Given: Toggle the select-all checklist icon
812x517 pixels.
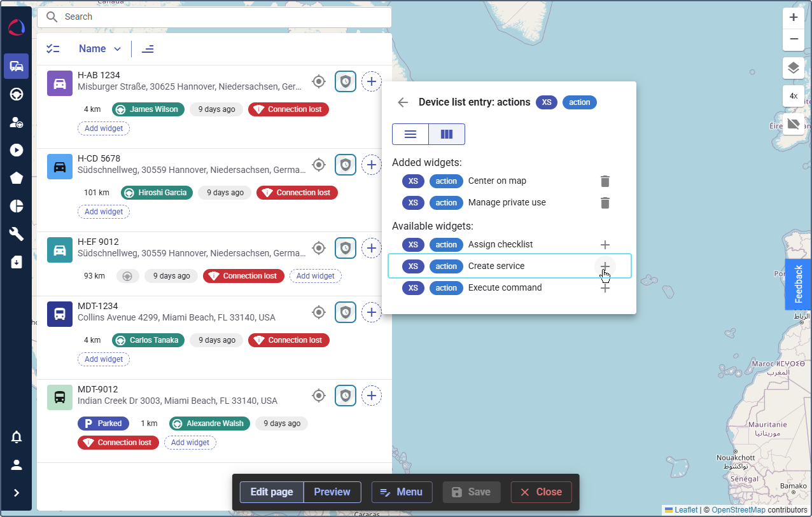Looking at the screenshot, I should coord(53,49).
